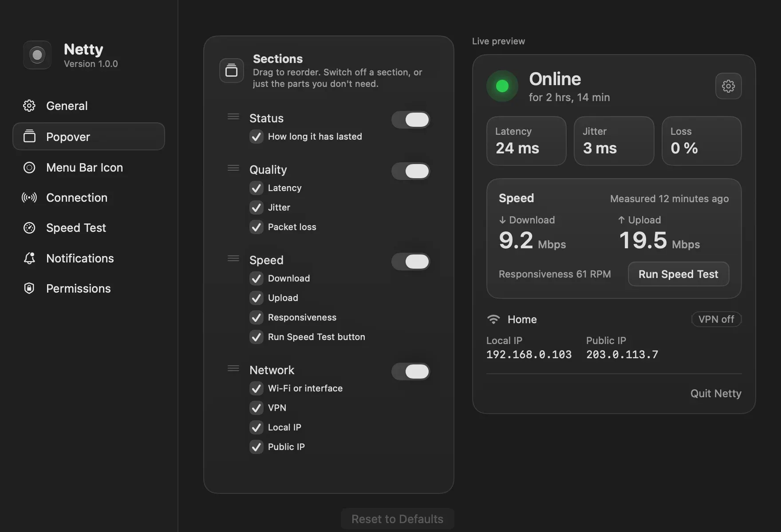Uncheck the VPN checkbox

tap(256, 408)
